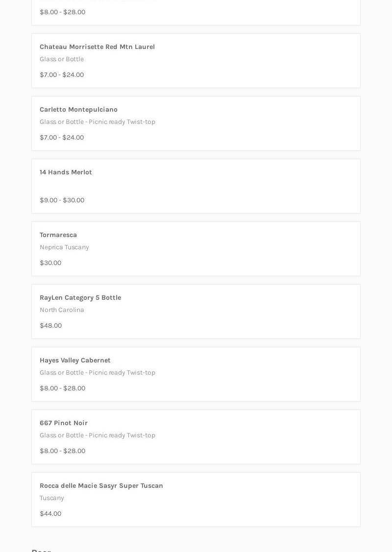Click the Glass or Bottle text under Chateau Morrisette
The image size is (392, 552).
(x=62, y=59)
